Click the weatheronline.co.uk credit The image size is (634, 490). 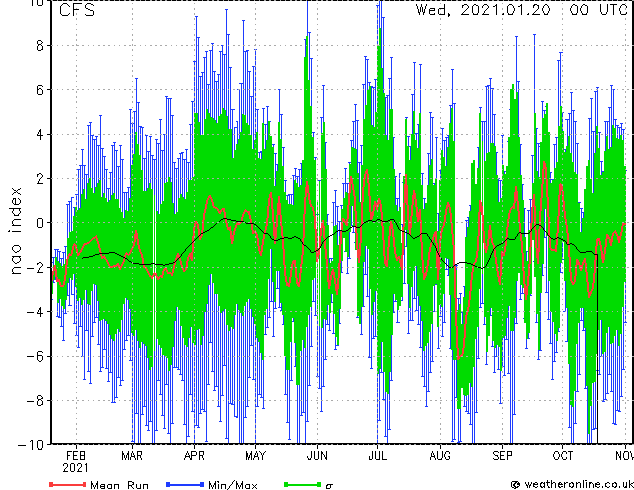coord(579,484)
